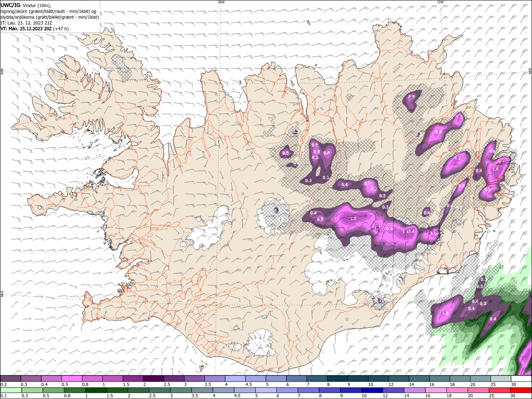This screenshot has height=399, width=532.
Task: Pick the deep blue 10 swatch in bottom legend row
Action: [372, 390]
